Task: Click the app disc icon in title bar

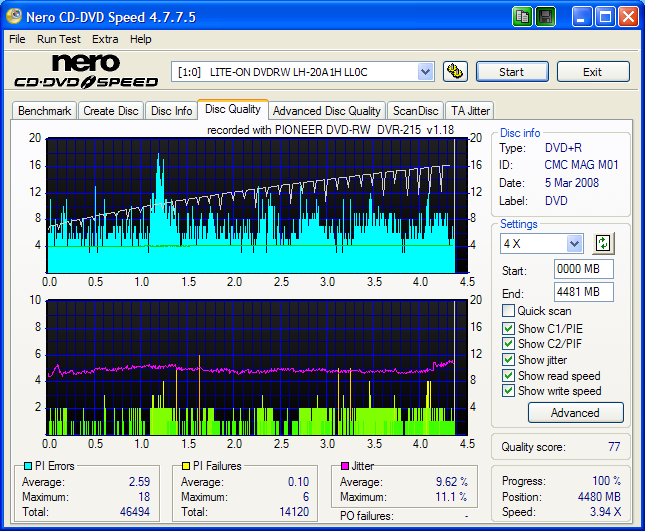Action: 15,17
